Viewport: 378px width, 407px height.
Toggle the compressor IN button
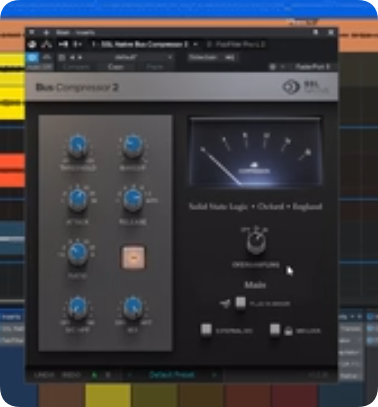(133, 257)
